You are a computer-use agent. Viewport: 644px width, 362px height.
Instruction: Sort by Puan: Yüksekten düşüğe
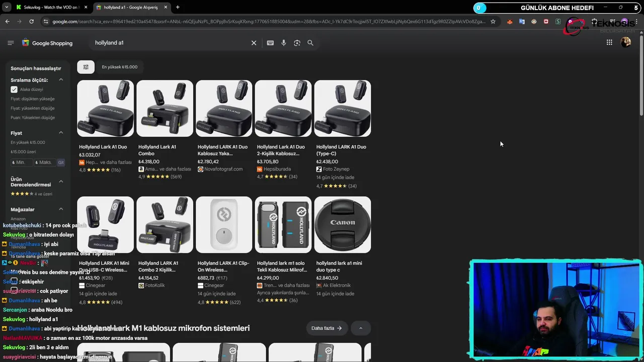[x=33, y=118]
